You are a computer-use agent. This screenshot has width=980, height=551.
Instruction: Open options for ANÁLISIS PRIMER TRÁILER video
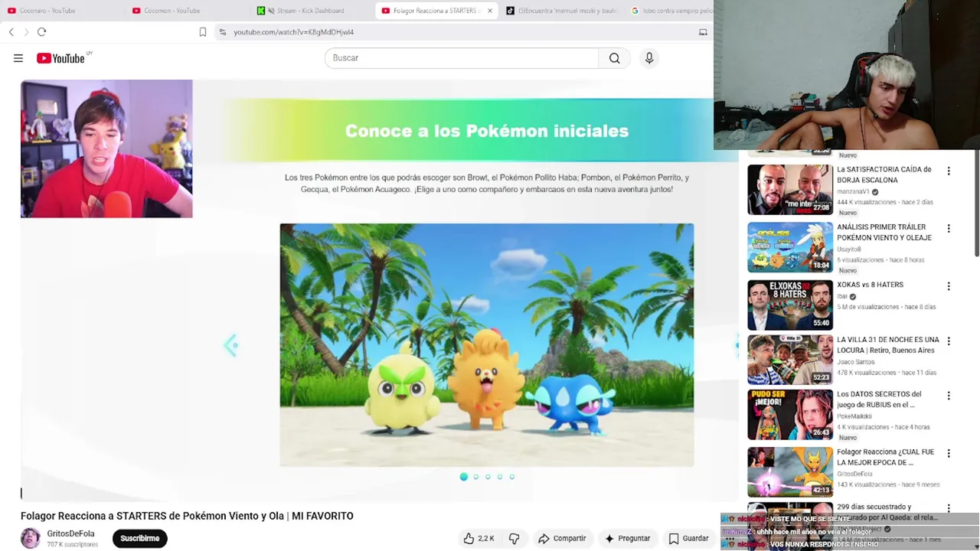(x=949, y=229)
